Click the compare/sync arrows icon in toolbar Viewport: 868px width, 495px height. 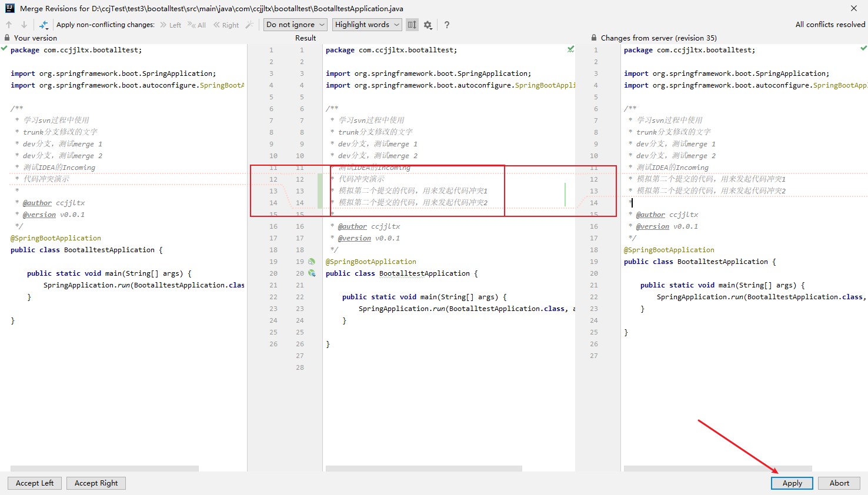click(x=44, y=25)
